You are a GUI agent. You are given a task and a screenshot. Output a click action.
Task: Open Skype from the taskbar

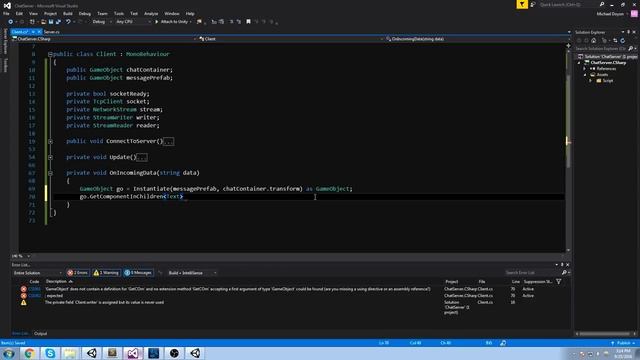point(50,353)
